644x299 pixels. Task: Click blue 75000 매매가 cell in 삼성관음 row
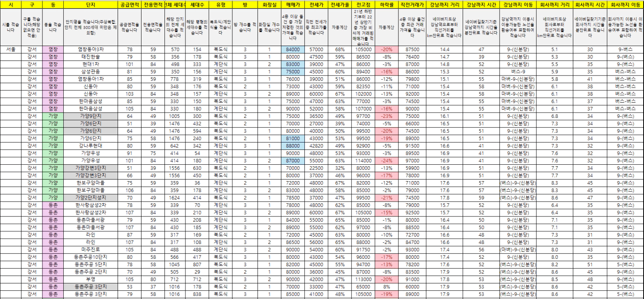click(293, 71)
